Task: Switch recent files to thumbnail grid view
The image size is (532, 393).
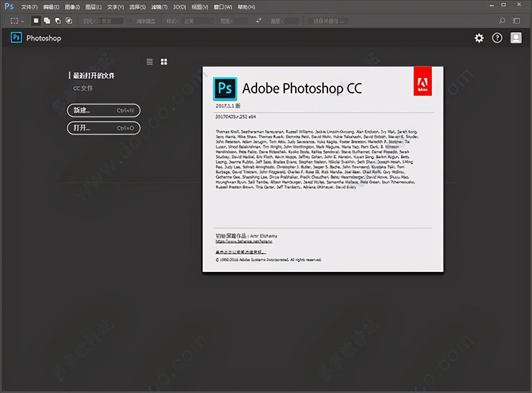Action: tap(164, 62)
